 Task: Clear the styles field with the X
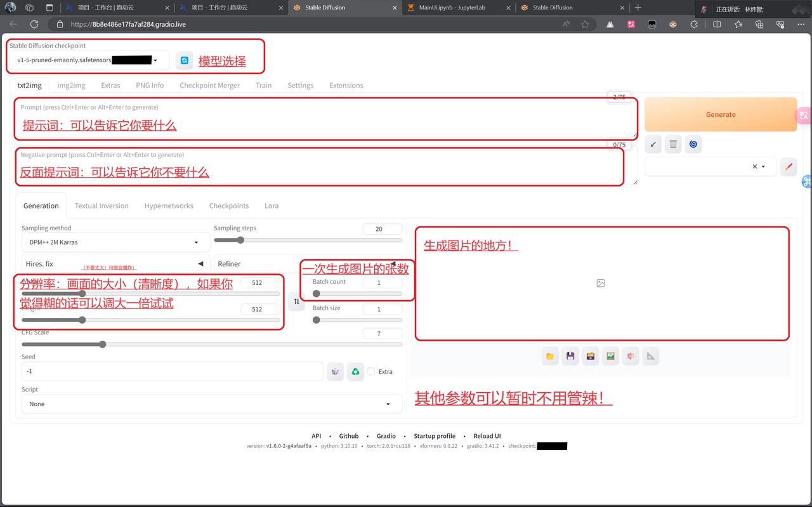[x=754, y=166]
